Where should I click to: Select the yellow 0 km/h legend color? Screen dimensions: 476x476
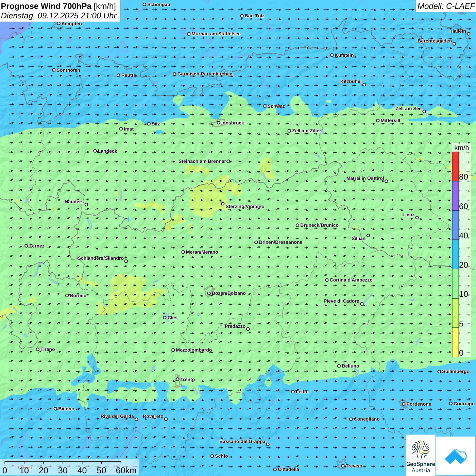click(455, 342)
